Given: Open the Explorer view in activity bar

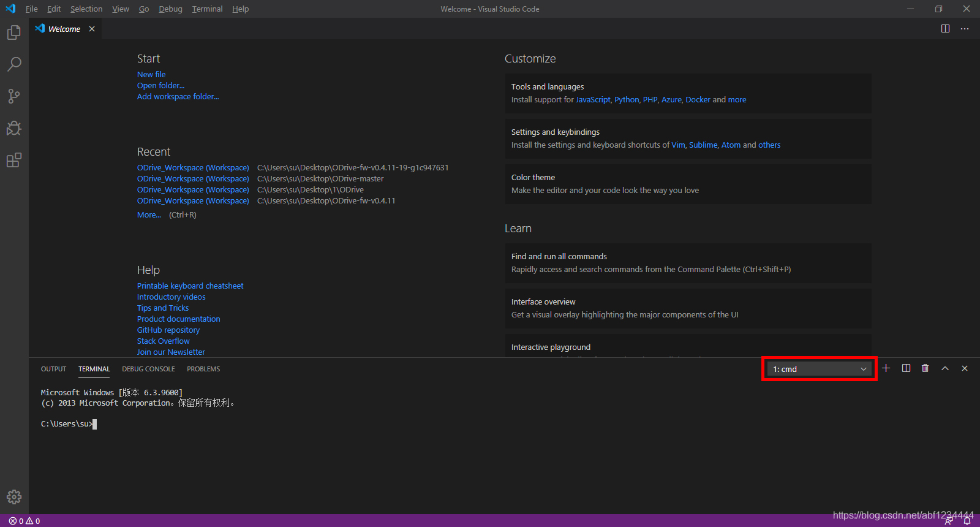Looking at the screenshot, I should tap(14, 32).
